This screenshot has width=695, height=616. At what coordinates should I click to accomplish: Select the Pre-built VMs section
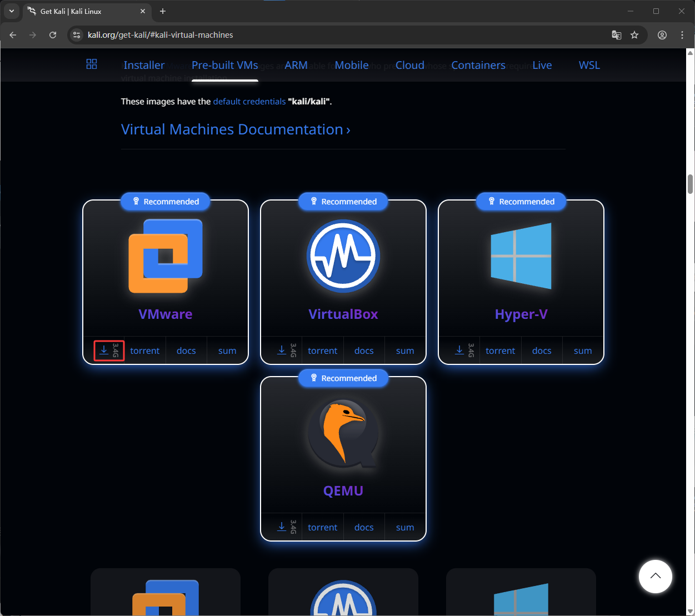point(225,65)
